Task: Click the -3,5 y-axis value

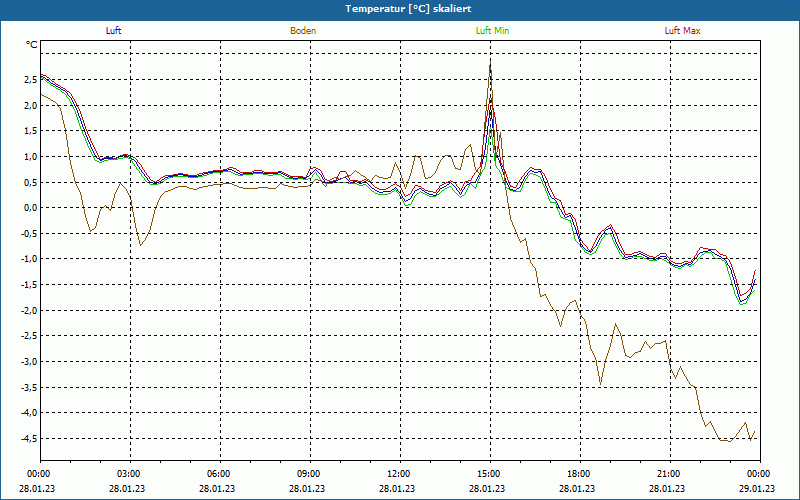Action: tap(29, 387)
